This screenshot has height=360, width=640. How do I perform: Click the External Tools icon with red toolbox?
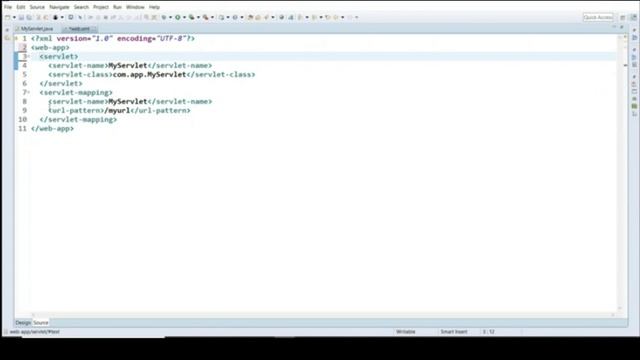pyautogui.click(x=205, y=17)
